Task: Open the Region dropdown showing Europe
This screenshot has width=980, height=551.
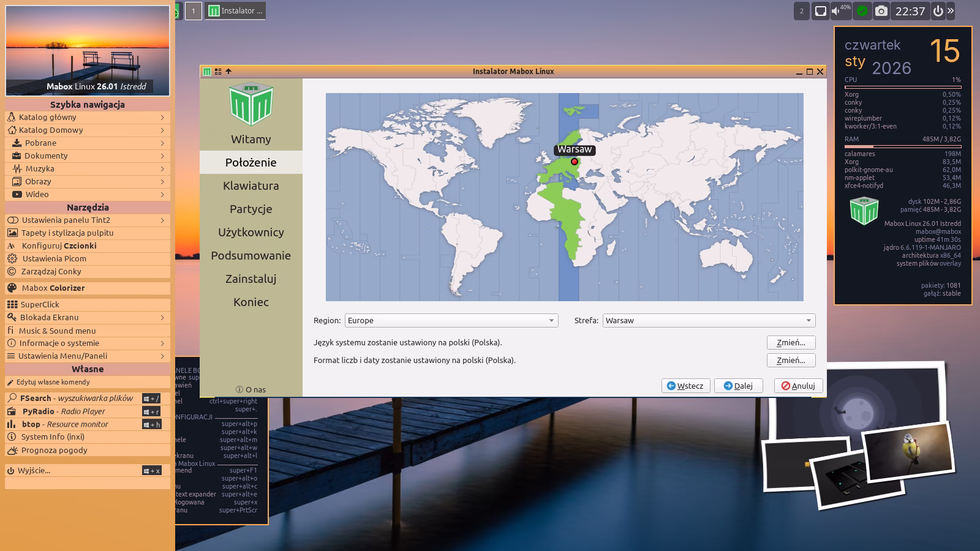Action: click(x=451, y=320)
